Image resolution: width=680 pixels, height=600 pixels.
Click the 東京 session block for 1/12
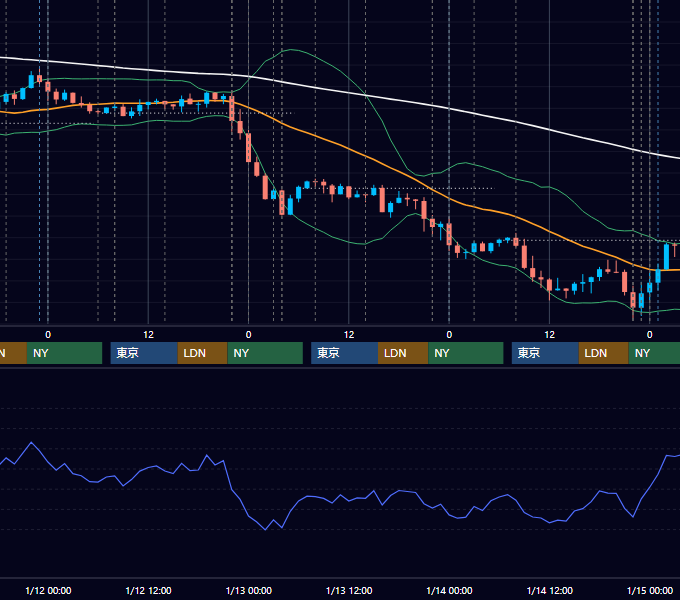coord(144,353)
